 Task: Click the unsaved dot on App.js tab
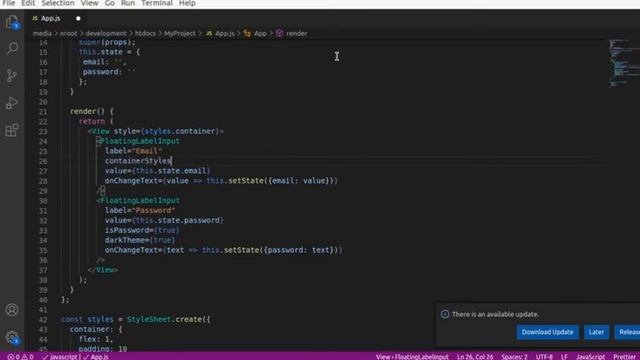coord(78,18)
